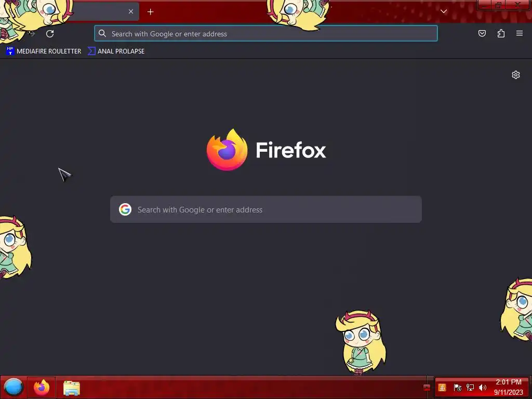Click Firefox icon in taskbar
Viewport: 532px width, 399px height.
pyautogui.click(x=42, y=387)
